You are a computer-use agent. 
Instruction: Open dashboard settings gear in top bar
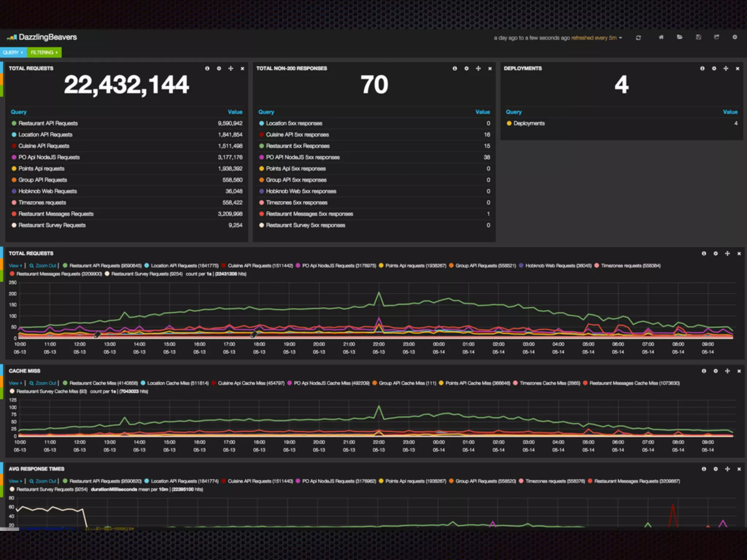(x=735, y=37)
